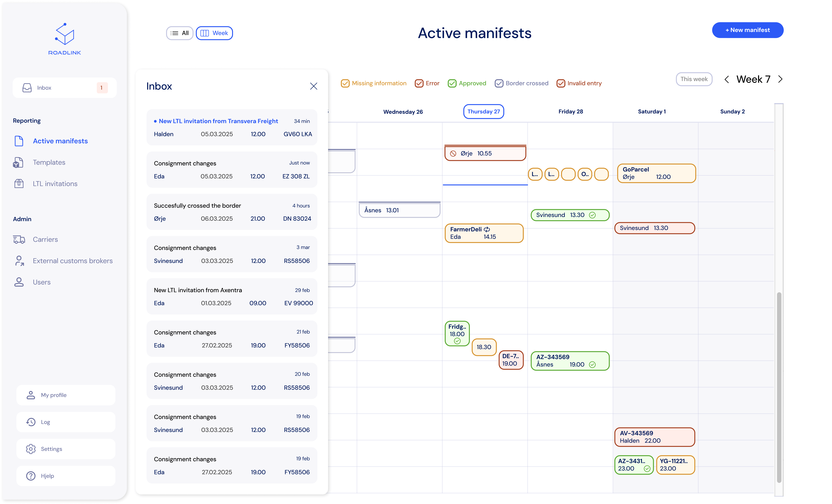Open the Hjelp button
Screen dimensions: 832x504
pos(66,476)
